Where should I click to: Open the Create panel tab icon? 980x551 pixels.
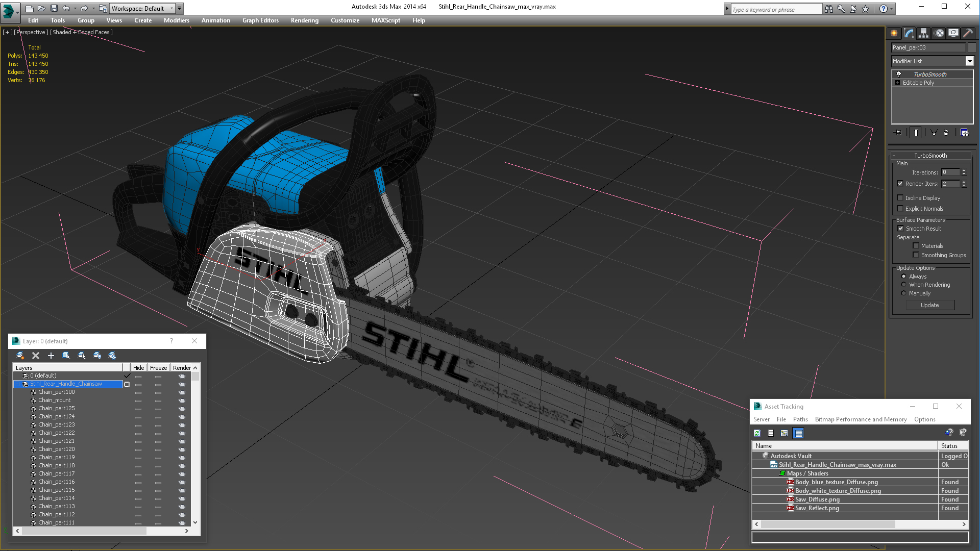(894, 33)
